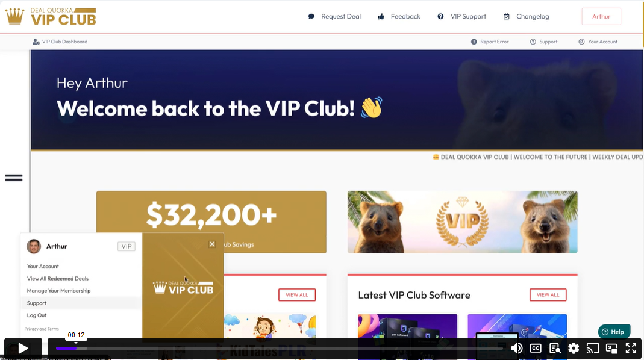Click View All for VIP Club Software
Viewport: 644px width, 360px height.
(x=548, y=295)
